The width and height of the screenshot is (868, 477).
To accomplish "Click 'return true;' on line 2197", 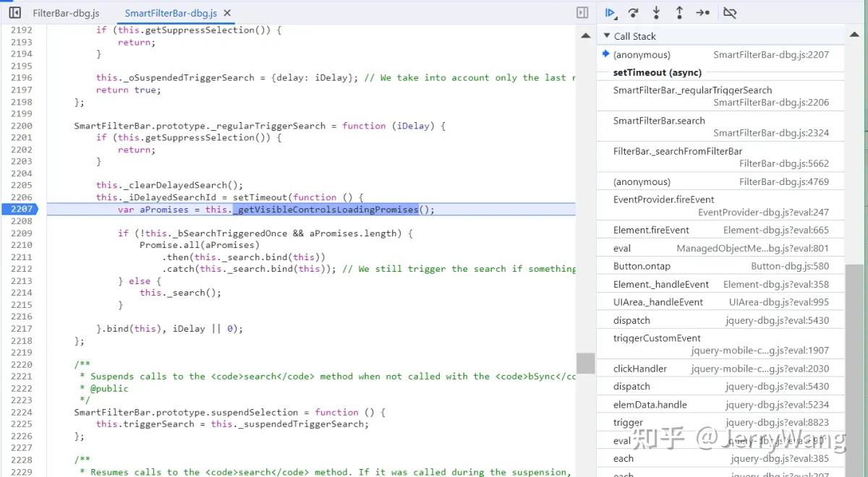I will click(129, 90).
